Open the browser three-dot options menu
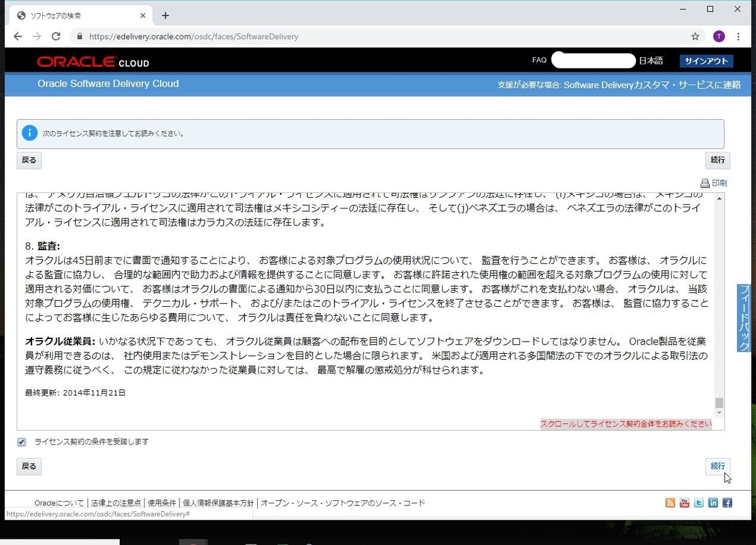This screenshot has height=545, width=756. pyautogui.click(x=738, y=37)
